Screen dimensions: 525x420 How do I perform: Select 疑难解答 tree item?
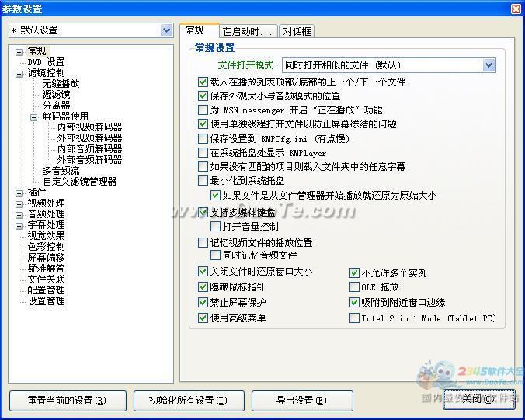46,269
